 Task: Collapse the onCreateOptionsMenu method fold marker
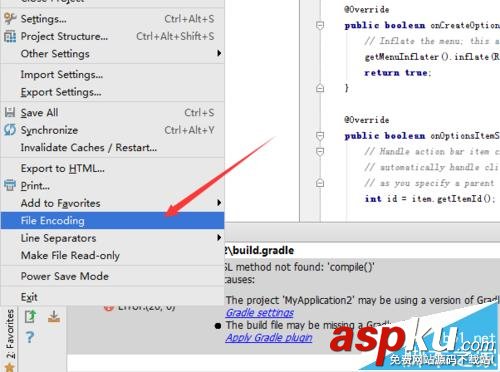(320, 26)
